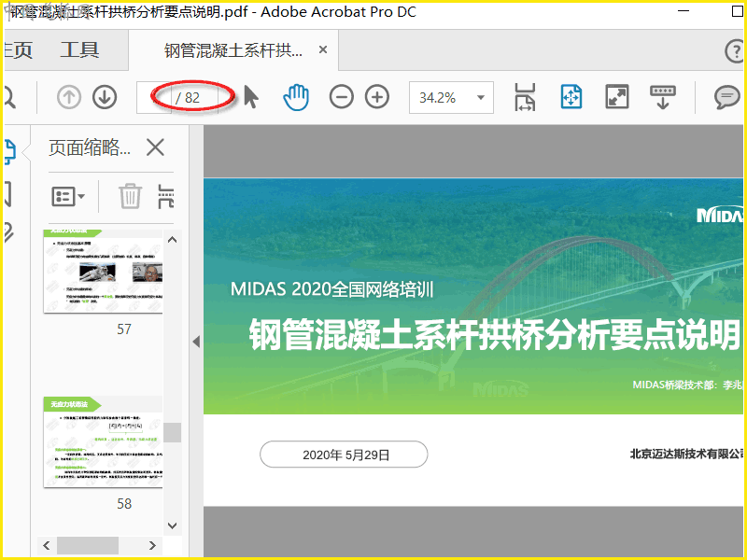Open the thumbnail options menu dropdown
Viewport: 747px width, 560px height.
(x=68, y=196)
